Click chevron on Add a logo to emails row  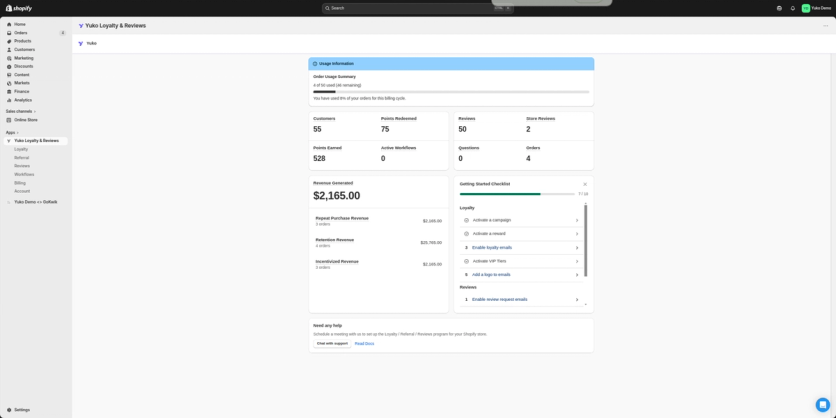[577, 275]
